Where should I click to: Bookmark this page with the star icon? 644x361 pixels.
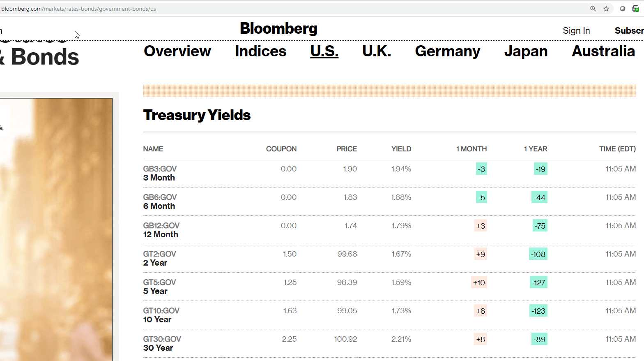(x=606, y=9)
